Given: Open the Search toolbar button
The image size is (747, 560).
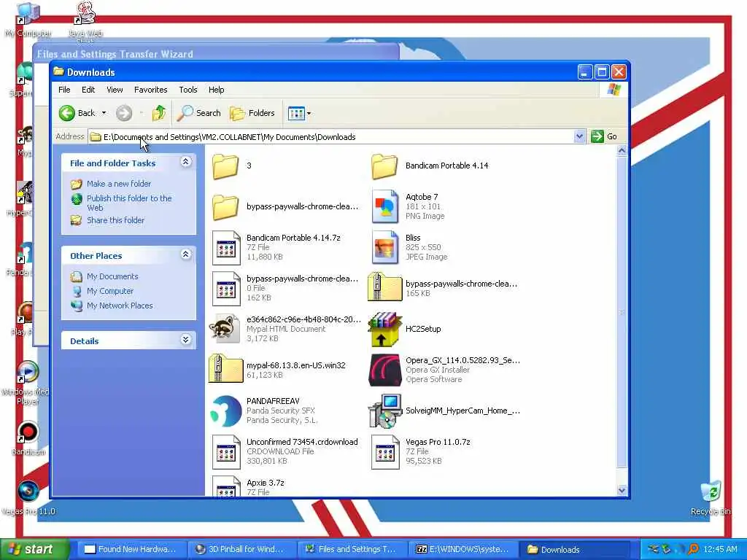Looking at the screenshot, I should tap(198, 113).
